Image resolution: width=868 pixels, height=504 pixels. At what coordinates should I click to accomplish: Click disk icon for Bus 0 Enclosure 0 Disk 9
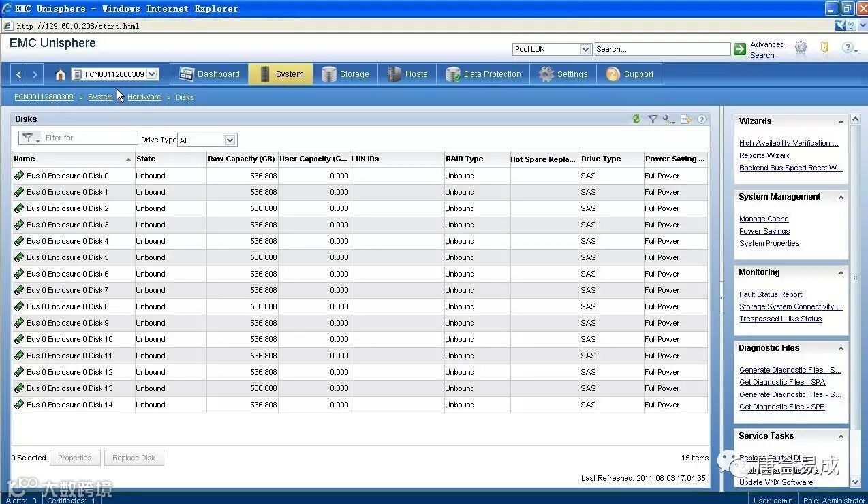point(19,323)
